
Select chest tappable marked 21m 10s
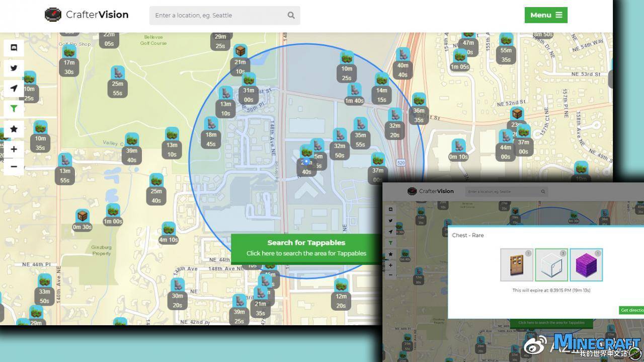240,52
